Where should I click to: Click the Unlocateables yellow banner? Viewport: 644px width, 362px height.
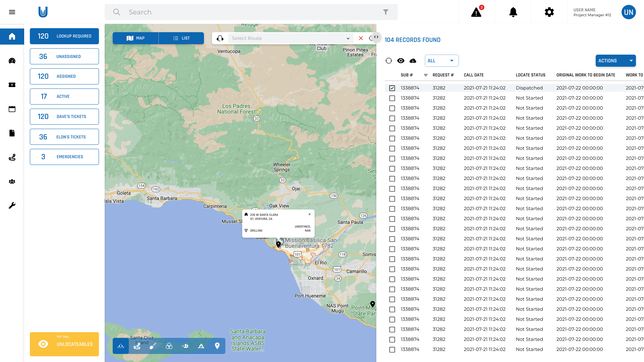64,344
